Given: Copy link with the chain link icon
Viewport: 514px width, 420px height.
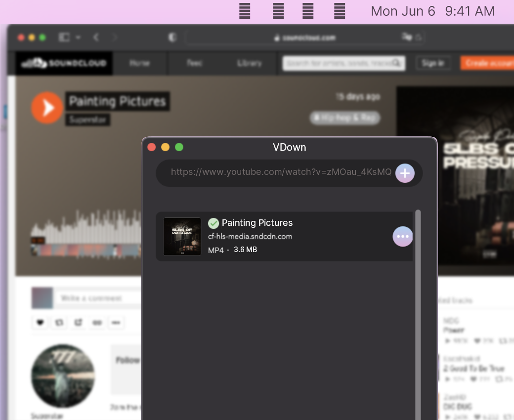Looking at the screenshot, I should pyautogui.click(x=97, y=323).
